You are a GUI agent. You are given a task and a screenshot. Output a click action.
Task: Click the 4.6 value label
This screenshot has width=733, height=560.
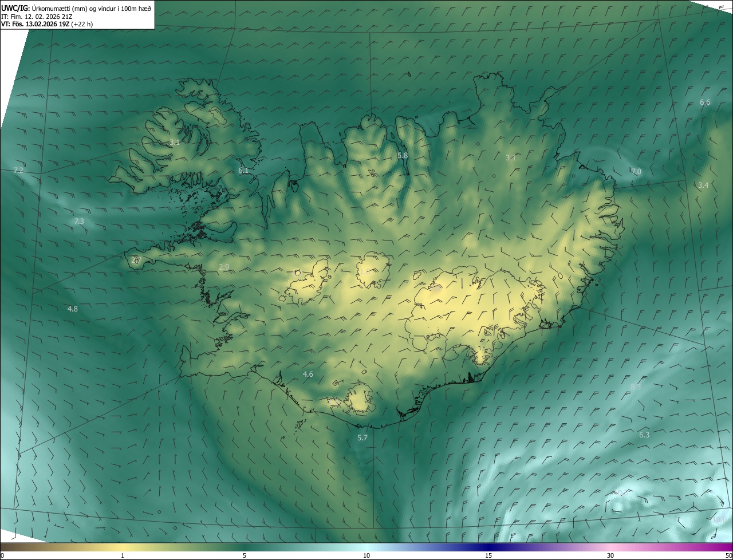tap(308, 374)
